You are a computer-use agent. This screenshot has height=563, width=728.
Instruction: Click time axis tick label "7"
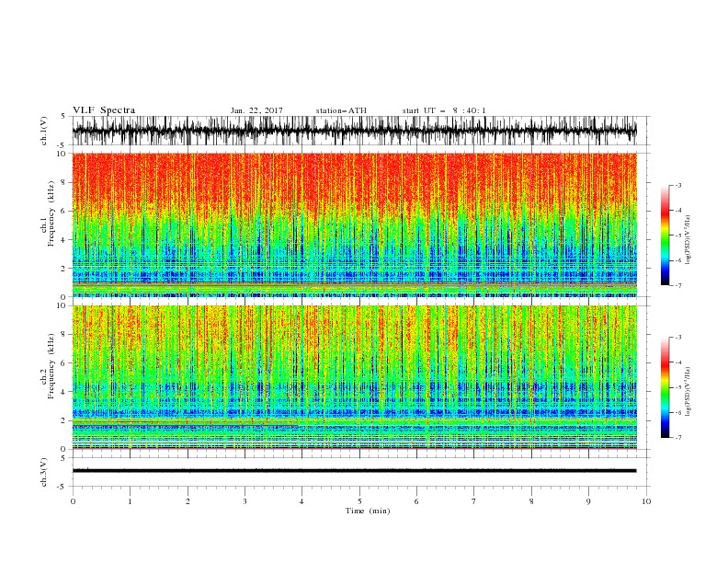point(474,501)
